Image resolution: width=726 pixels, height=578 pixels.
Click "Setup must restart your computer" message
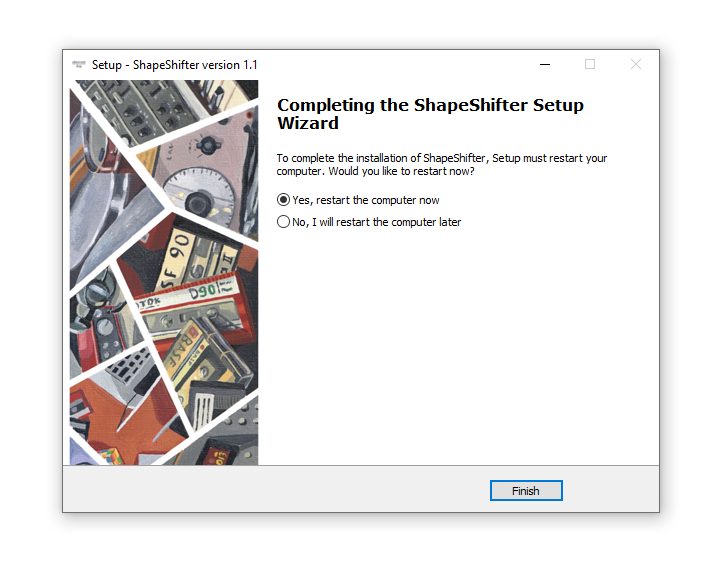(x=442, y=164)
